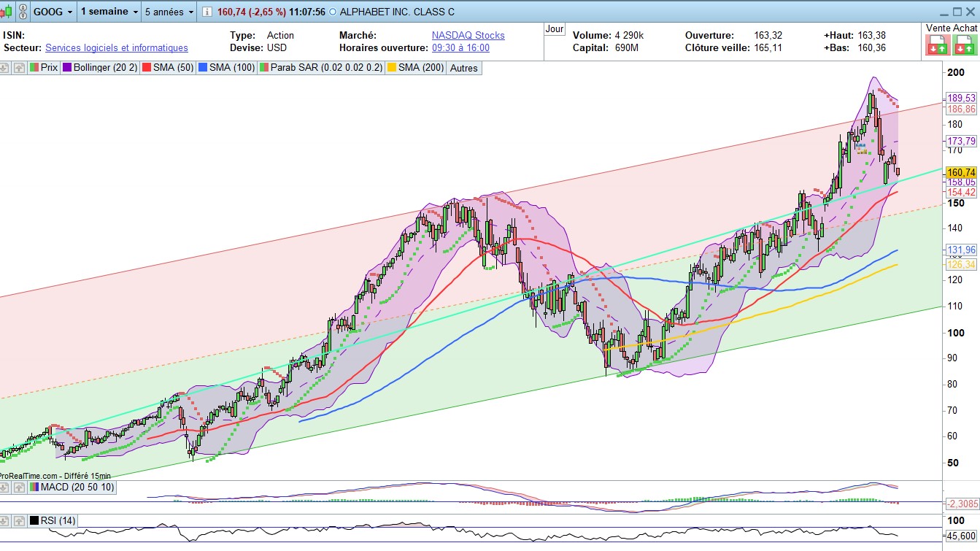Toggle the radio circle before ALPHABET INC.
980x551 pixels.
click(x=333, y=12)
